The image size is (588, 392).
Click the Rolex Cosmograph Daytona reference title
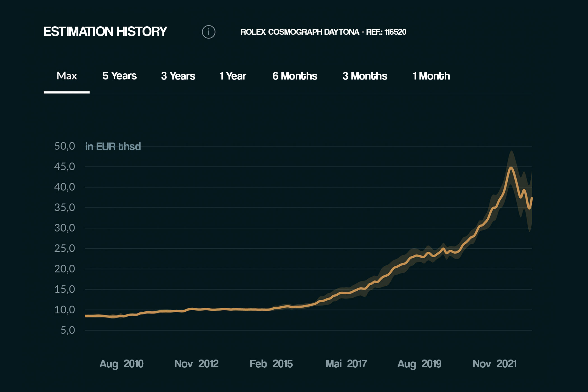[323, 32]
